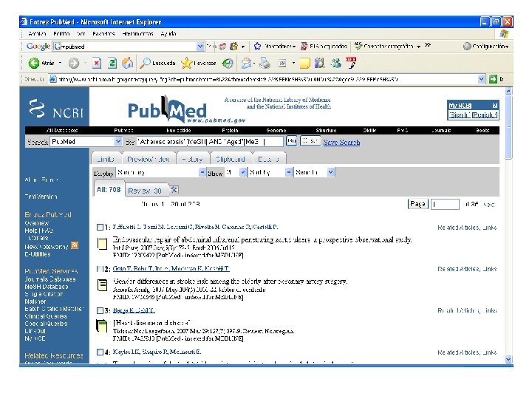Open the Show items count dropdown
The image size is (532, 399).
(x=243, y=172)
